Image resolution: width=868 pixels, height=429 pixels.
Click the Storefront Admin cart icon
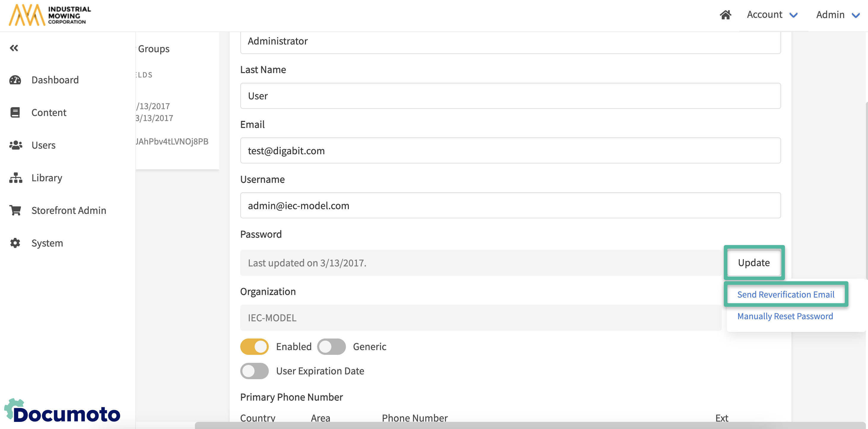pos(15,210)
